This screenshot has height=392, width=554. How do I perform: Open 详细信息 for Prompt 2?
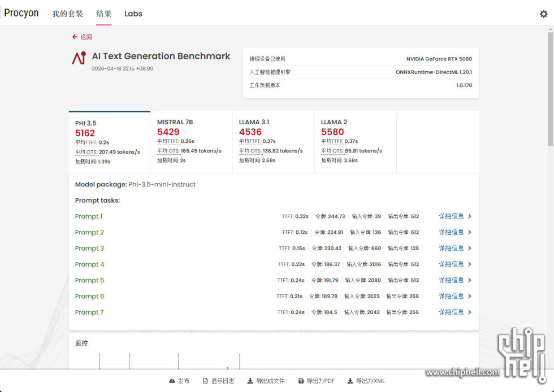pyautogui.click(x=451, y=232)
